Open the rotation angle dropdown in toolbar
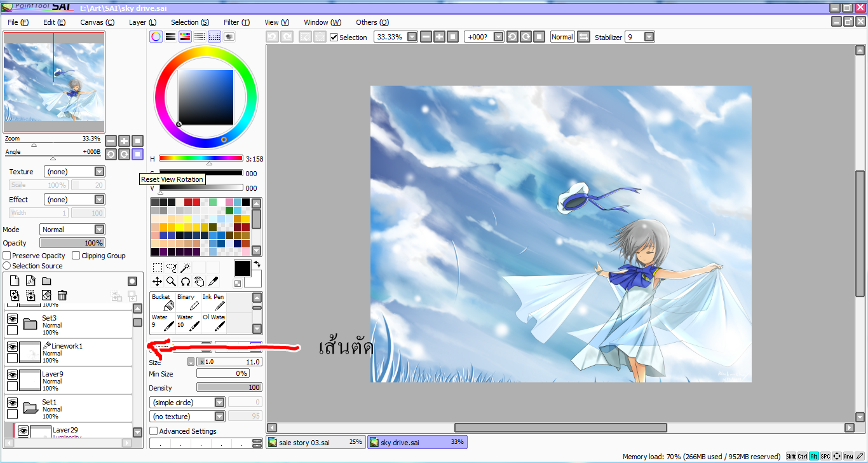 pyautogui.click(x=499, y=37)
